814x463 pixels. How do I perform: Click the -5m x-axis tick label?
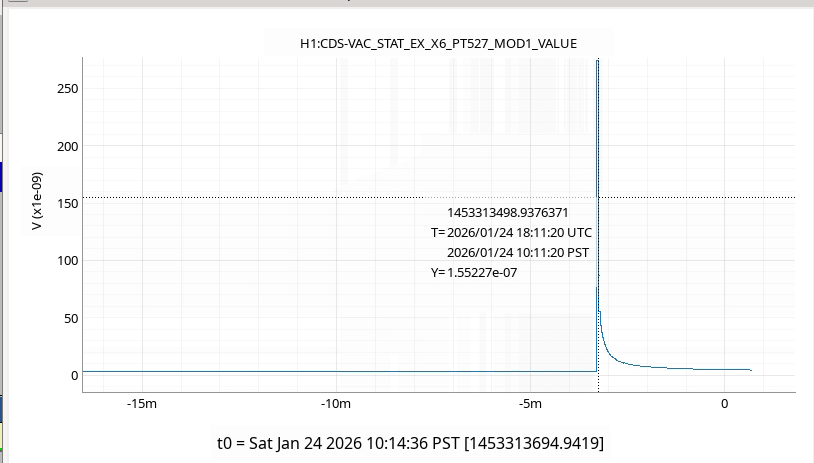click(x=530, y=404)
